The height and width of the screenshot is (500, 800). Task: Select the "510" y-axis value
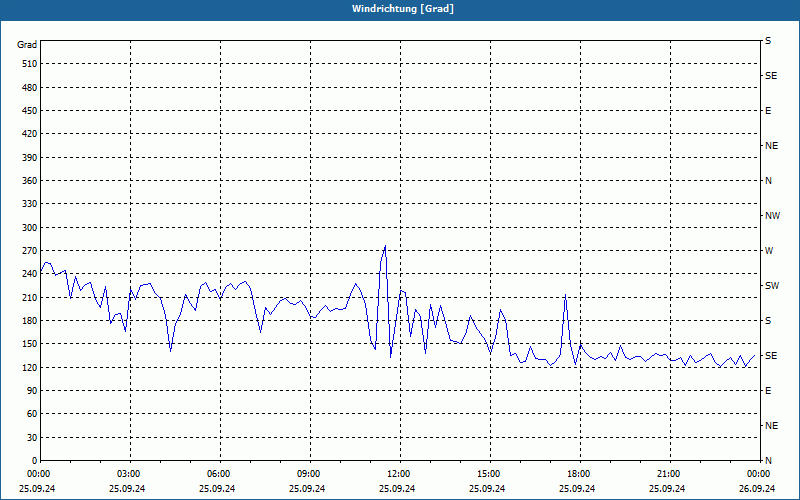pyautogui.click(x=30, y=64)
